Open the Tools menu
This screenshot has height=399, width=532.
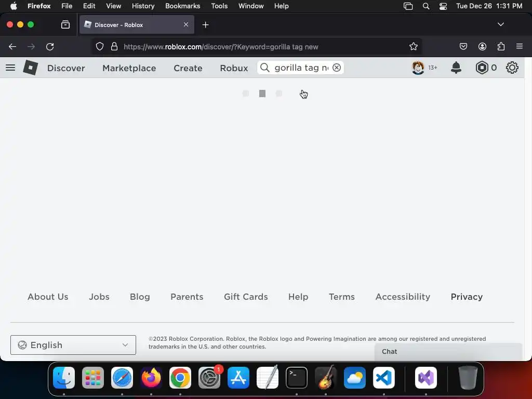tap(219, 6)
